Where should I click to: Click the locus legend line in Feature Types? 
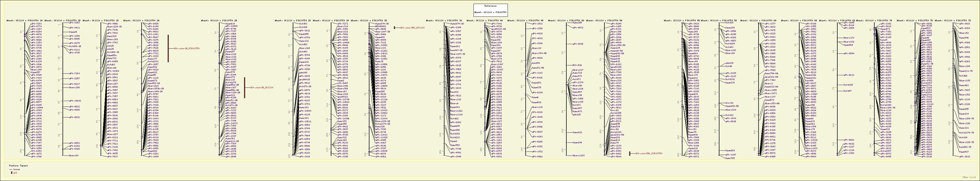coord(11,169)
